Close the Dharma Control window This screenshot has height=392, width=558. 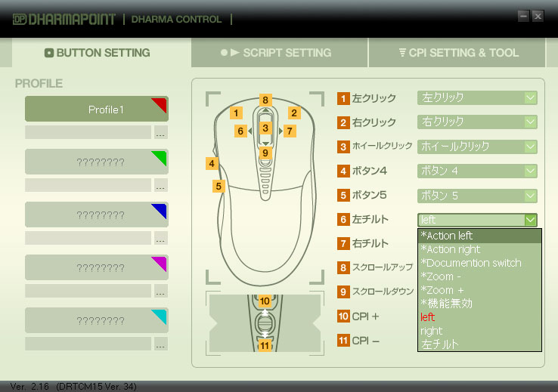[x=538, y=16]
